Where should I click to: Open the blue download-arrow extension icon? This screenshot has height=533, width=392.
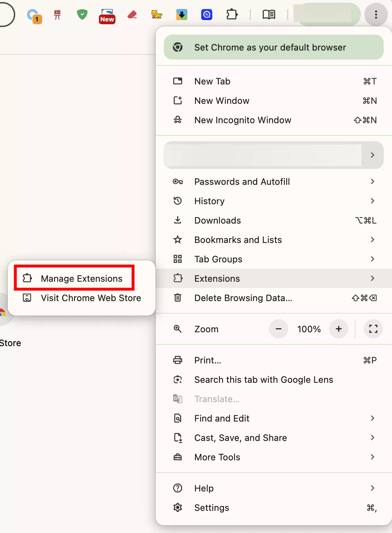click(181, 15)
